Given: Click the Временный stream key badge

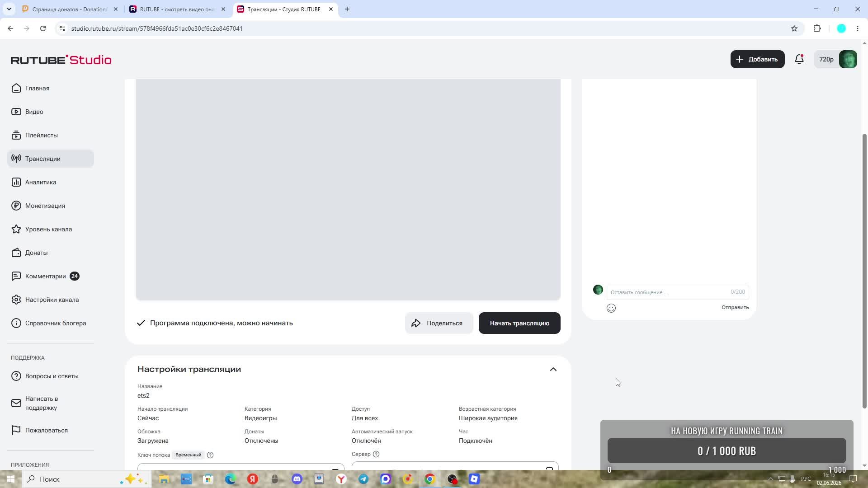Looking at the screenshot, I should pos(189,455).
